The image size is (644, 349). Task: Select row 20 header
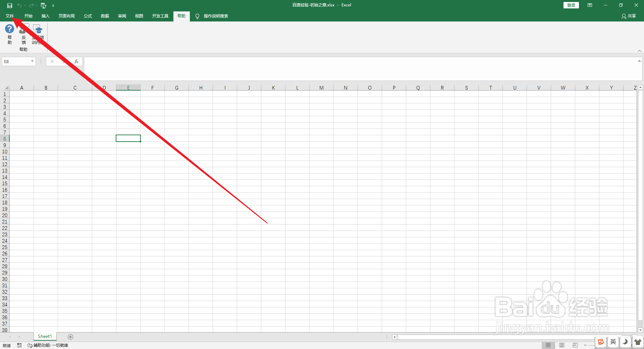pyautogui.click(x=5, y=215)
